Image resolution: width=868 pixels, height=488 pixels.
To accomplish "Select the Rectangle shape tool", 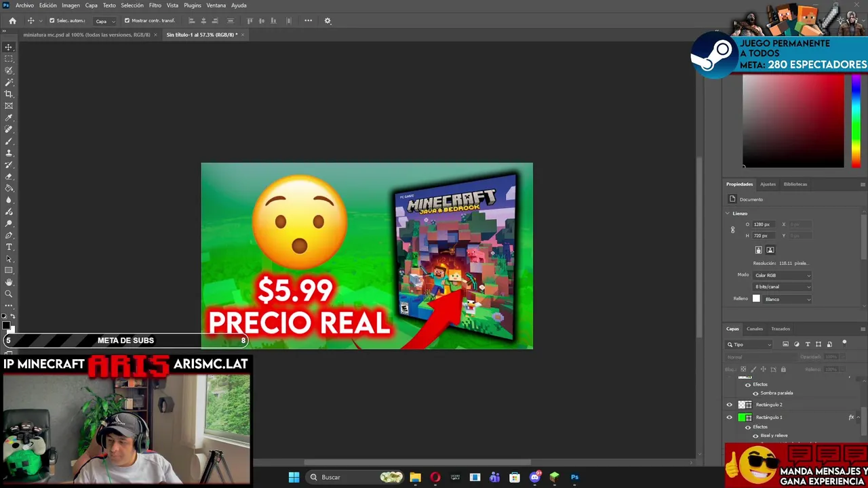I will 9,270.
